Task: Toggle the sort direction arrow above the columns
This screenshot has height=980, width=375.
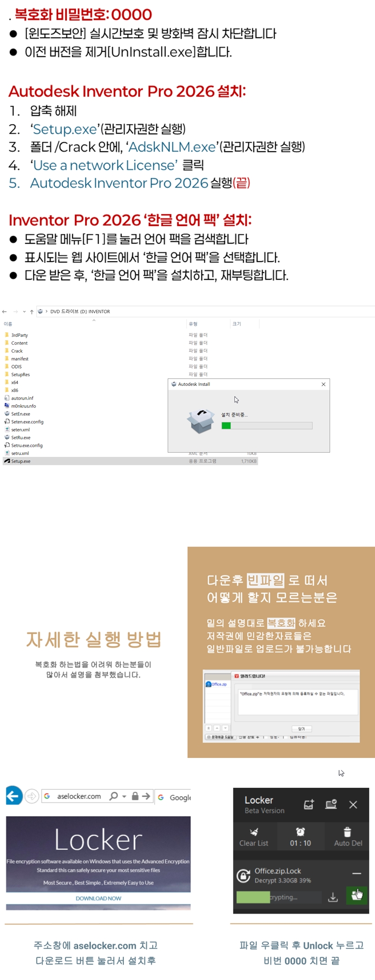Action: tap(94, 320)
